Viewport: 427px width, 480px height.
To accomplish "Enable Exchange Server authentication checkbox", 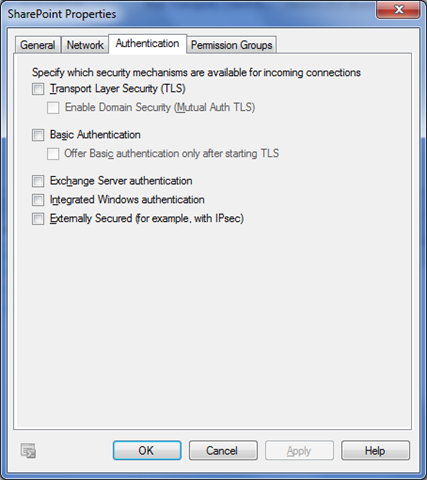I will pyautogui.click(x=38, y=181).
